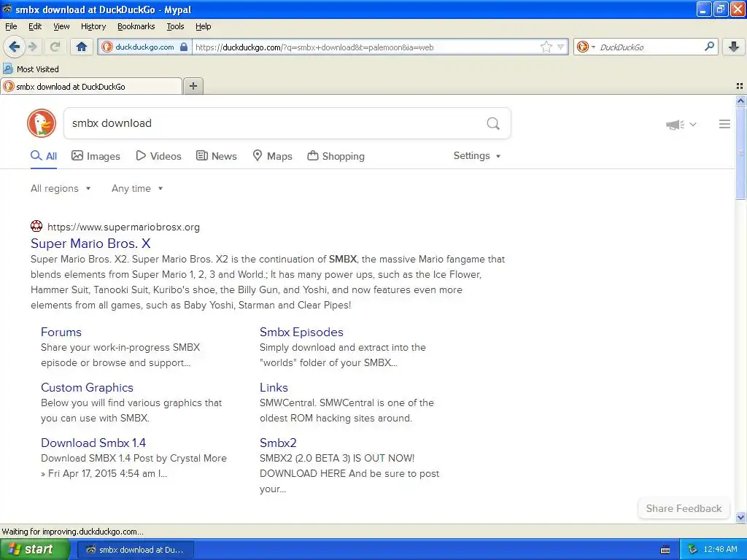747x560 pixels.
Task: Open a new tab with plus button
Action: [x=193, y=86]
